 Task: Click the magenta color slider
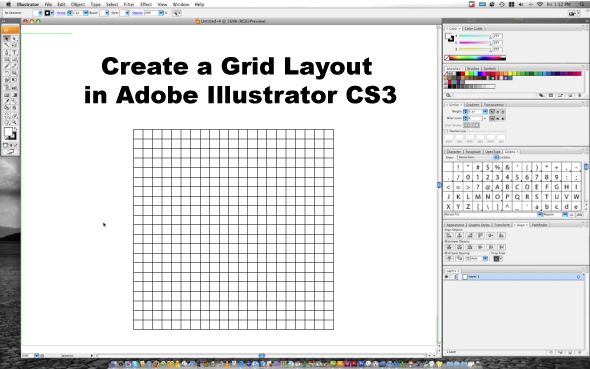pos(475,43)
